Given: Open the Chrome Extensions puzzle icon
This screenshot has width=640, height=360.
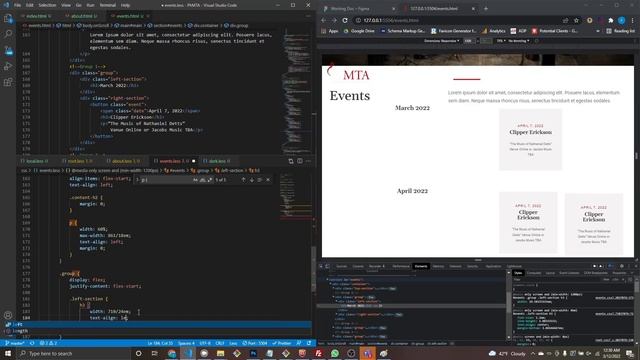Looking at the screenshot, I should (611, 20).
